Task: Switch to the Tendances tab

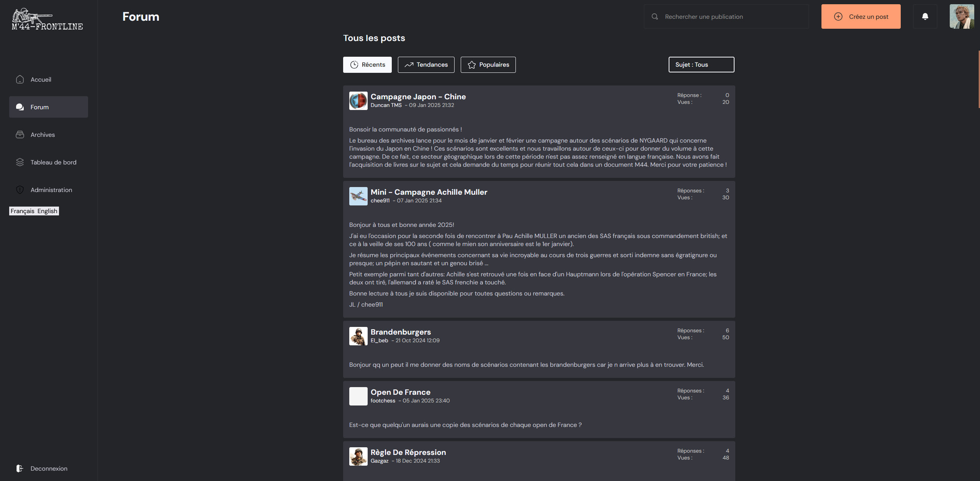Action: (x=426, y=65)
